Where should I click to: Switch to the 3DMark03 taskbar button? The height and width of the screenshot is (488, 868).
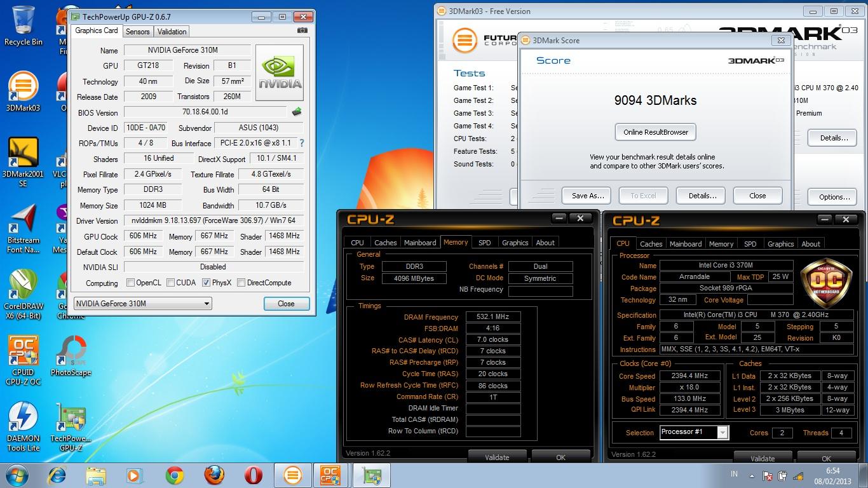292,475
